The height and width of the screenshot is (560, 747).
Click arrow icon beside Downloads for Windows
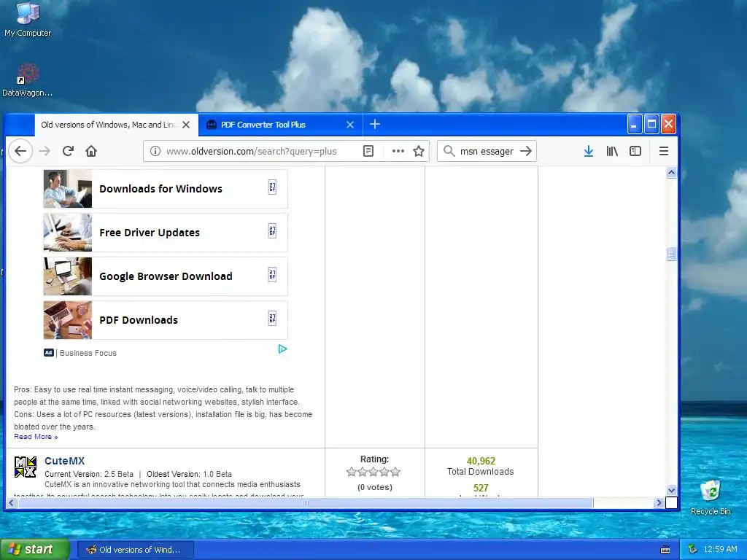(x=272, y=187)
